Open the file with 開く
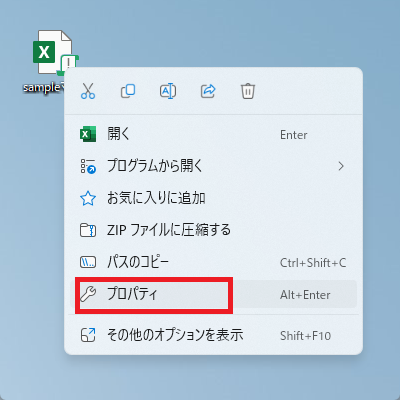The height and width of the screenshot is (400, 400). coord(213,134)
